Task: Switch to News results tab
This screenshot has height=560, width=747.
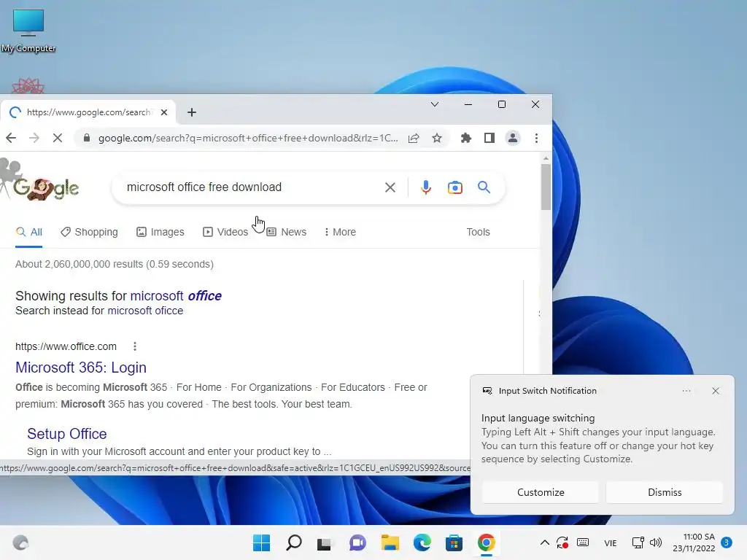Action: 286,232
